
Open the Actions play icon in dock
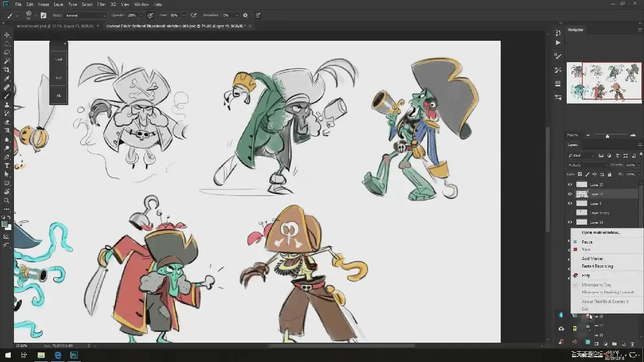[x=558, y=42]
